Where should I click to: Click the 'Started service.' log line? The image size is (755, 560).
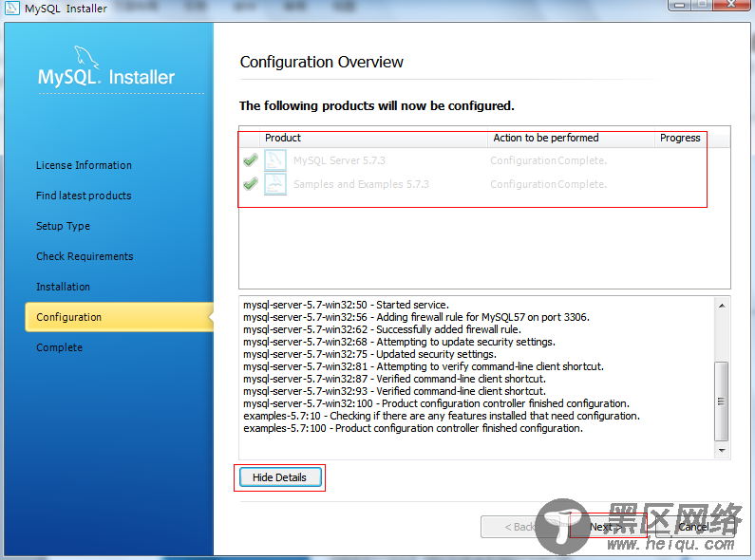tap(346, 305)
